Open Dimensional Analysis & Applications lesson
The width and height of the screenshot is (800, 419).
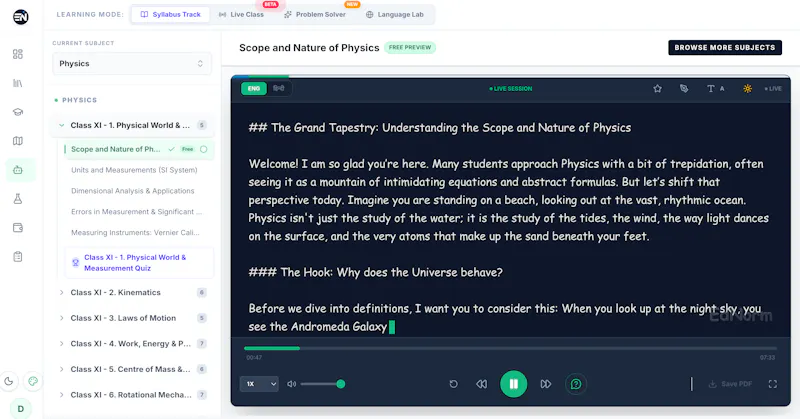133,191
